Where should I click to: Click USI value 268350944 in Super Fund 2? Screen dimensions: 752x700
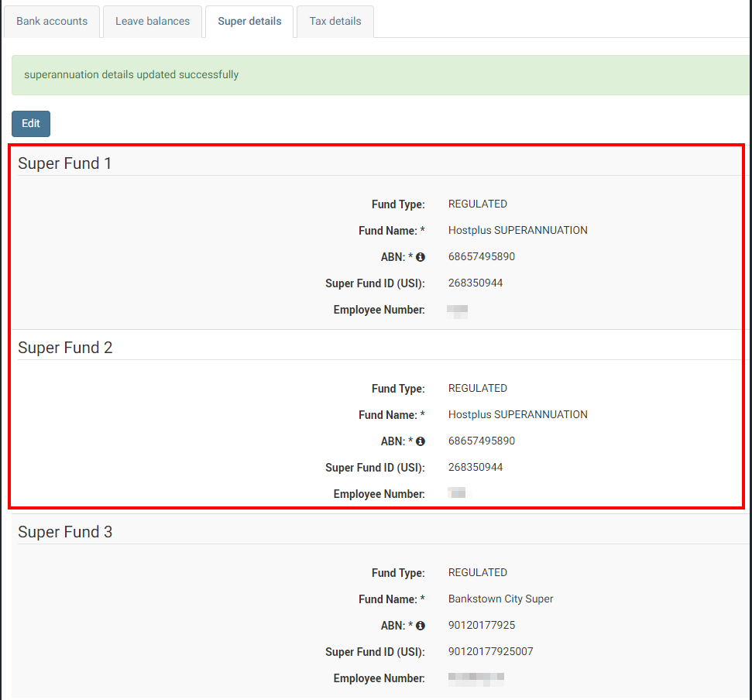point(476,467)
